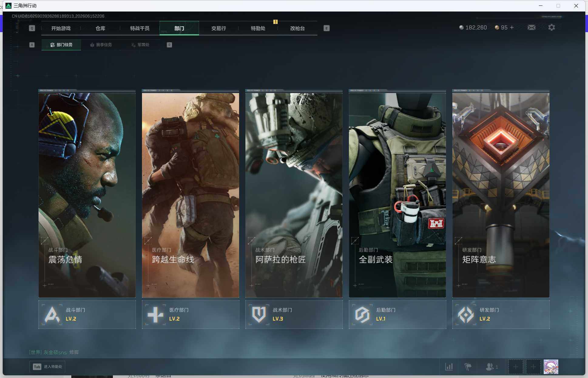Click the small corner icon on 矩阵意志 card
588x378 pixels.
pos(458,241)
